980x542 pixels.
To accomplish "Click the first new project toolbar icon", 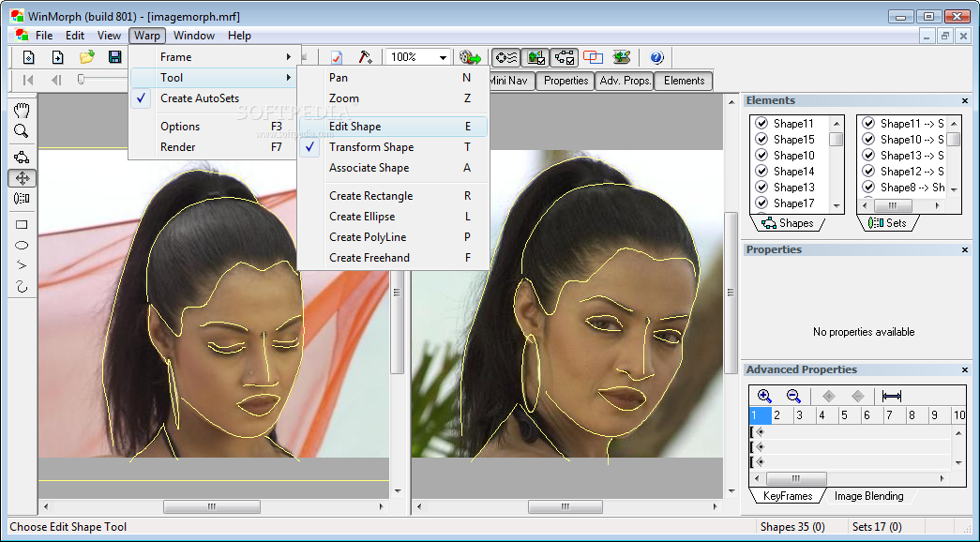I will (29, 57).
